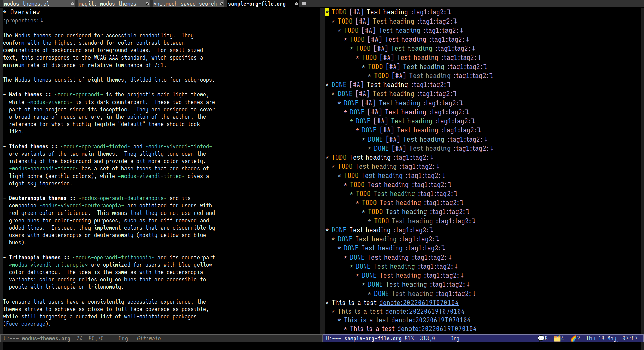Click DONE keyword in top-level [#A] heading
This screenshot has width=644, height=350.
[x=339, y=85]
